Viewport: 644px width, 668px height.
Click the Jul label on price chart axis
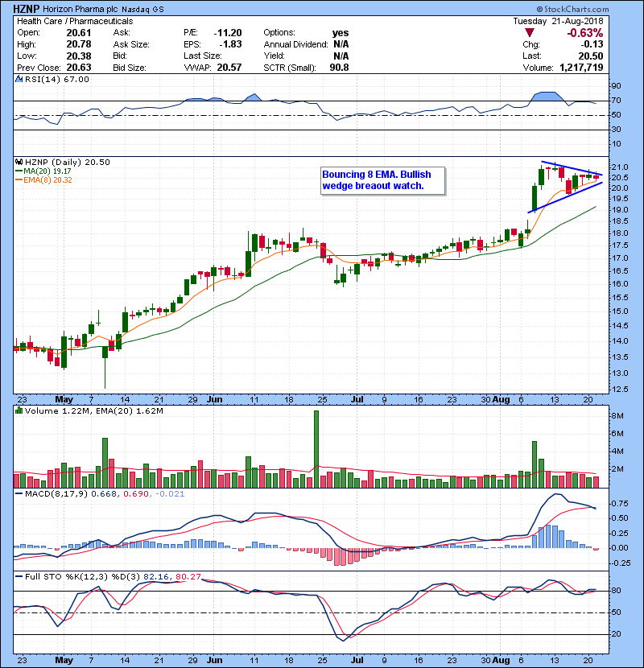tap(357, 399)
